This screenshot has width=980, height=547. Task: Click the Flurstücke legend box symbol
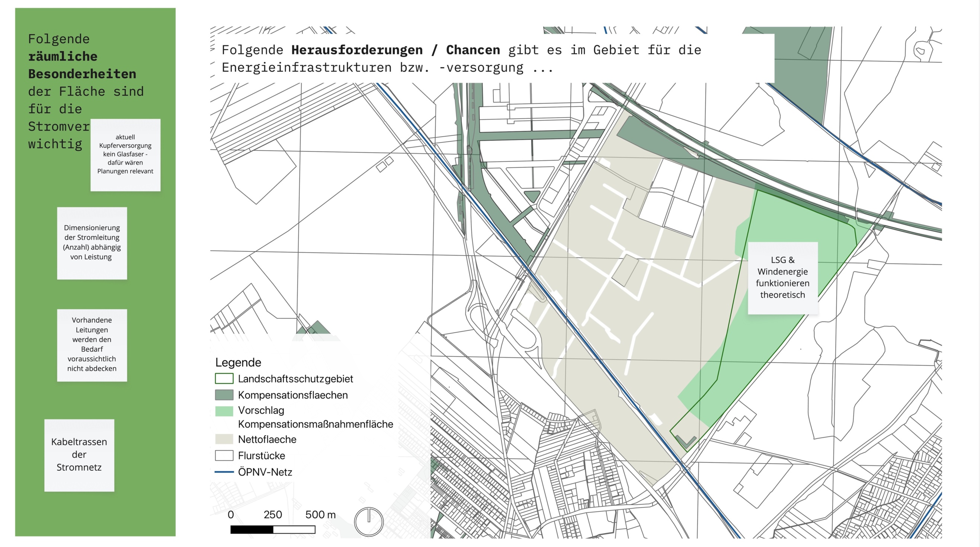(224, 455)
